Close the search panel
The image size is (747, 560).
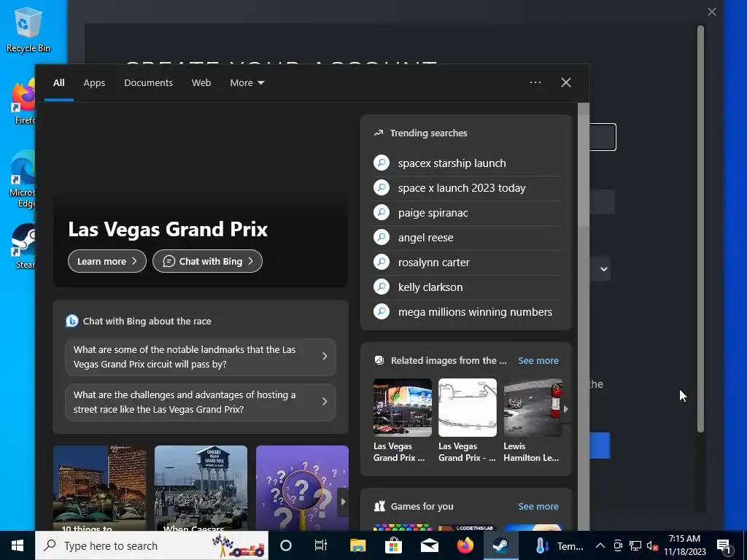(566, 82)
